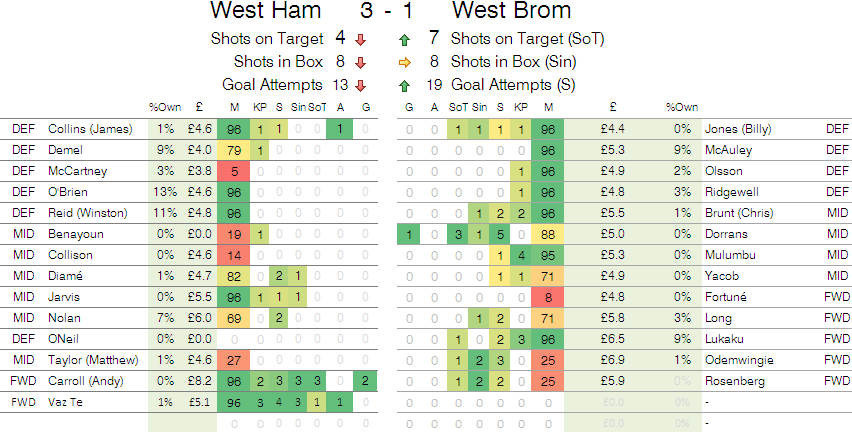Screen dimensions: 852x432
Task: Click Dorrans' green goal cell showing 1
Action: coord(409,234)
